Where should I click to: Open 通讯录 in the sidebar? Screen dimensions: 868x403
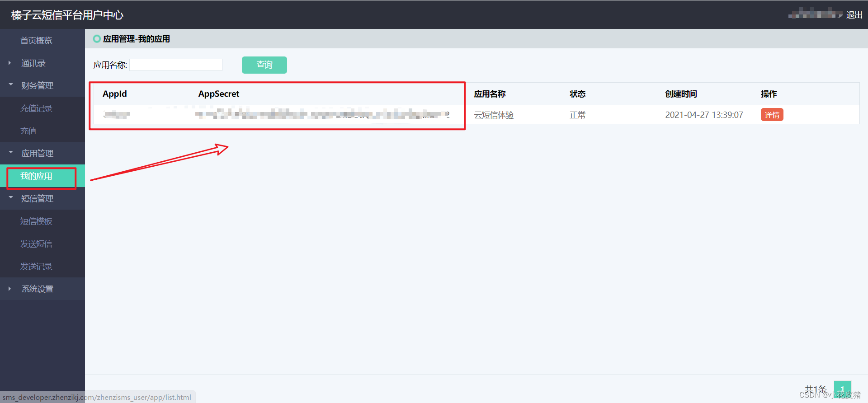(33, 63)
